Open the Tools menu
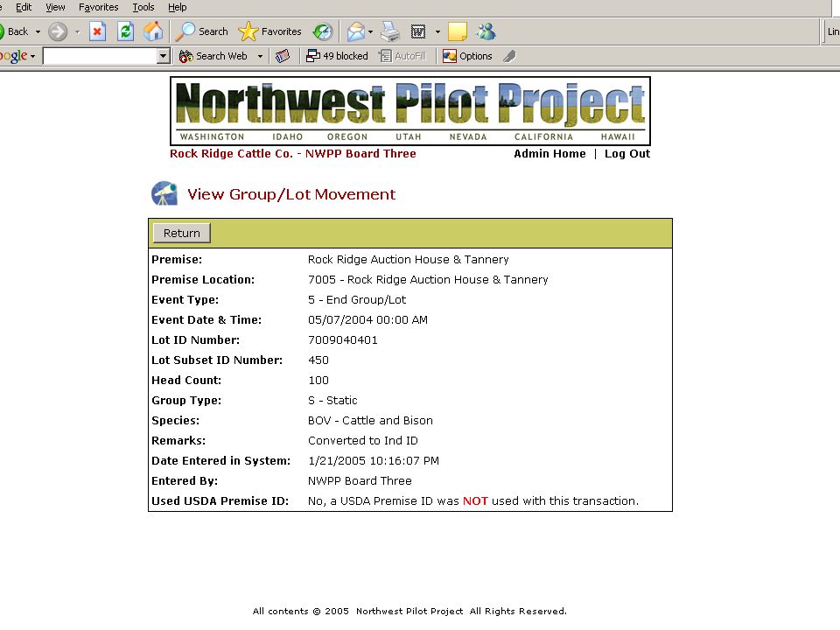The height and width of the screenshot is (630, 840). click(x=143, y=7)
